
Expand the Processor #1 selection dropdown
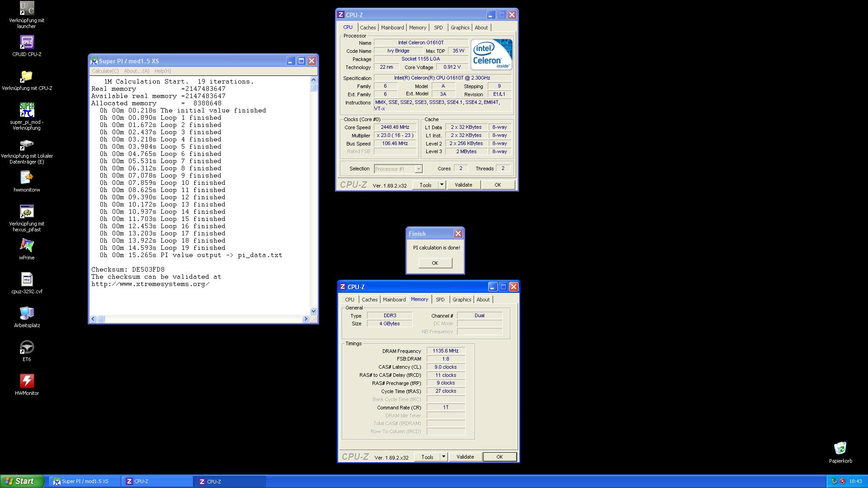click(x=419, y=169)
